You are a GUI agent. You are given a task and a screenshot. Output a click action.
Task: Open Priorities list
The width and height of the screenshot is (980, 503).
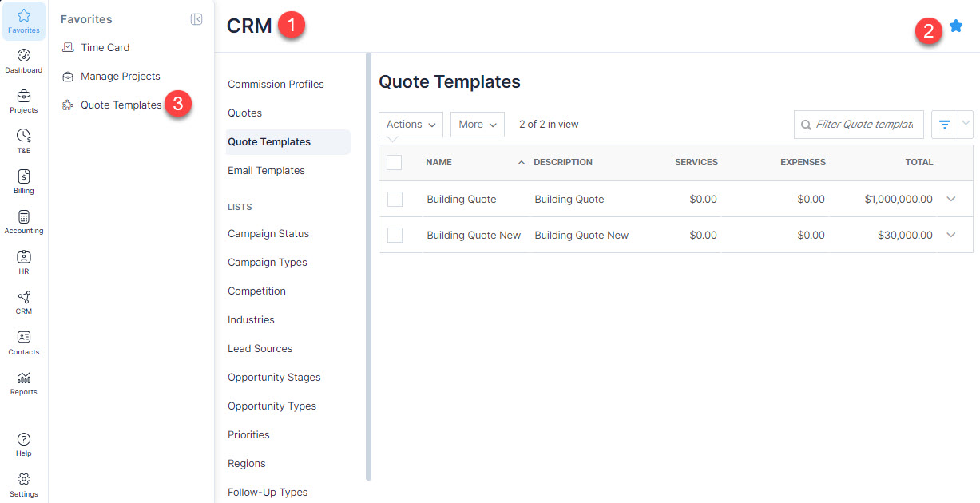tap(248, 435)
